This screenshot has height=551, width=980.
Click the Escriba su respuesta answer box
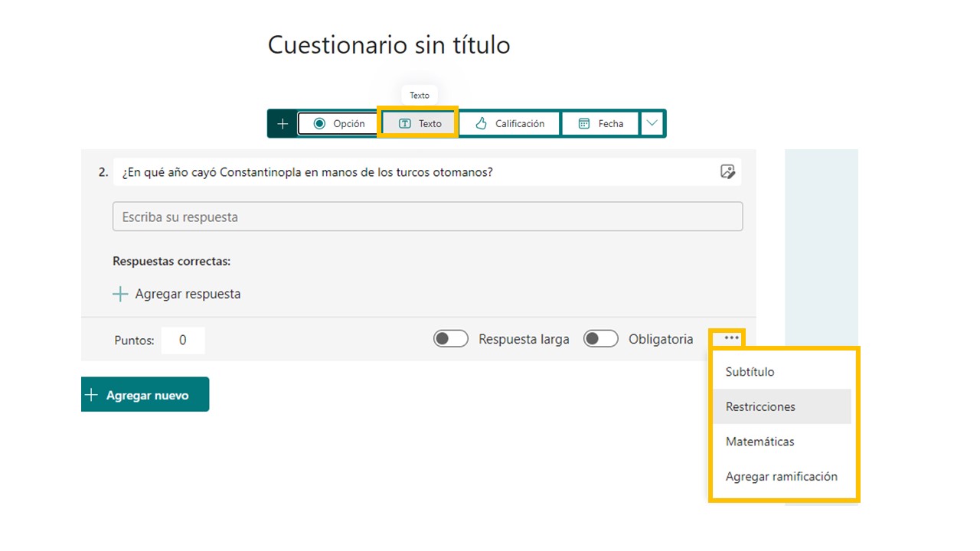click(427, 217)
